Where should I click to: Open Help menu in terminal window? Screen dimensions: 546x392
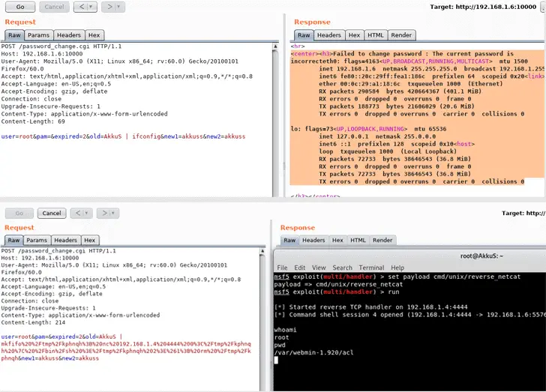tap(397, 268)
